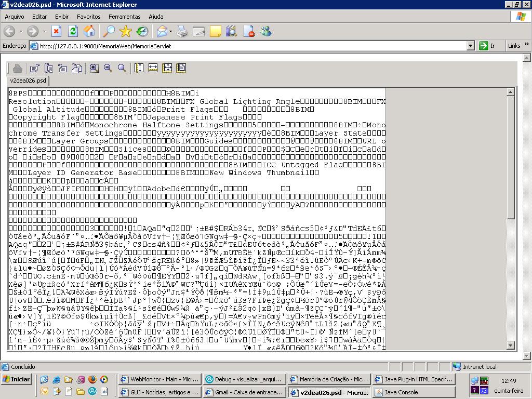Screen dimensions: 532x399
Task: Open the Exibir menu
Action: [x=62, y=17]
